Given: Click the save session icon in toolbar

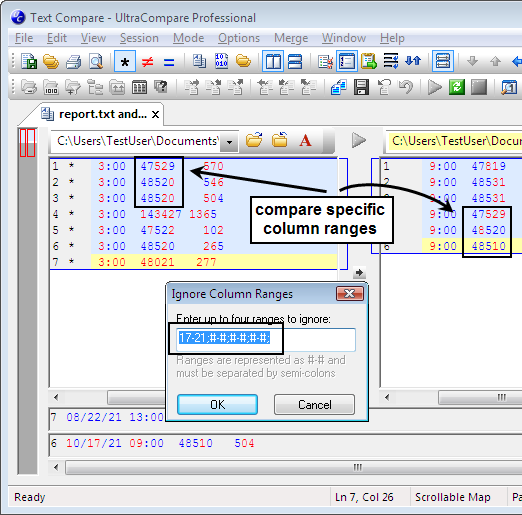Looking at the screenshot, I should 29,61.
